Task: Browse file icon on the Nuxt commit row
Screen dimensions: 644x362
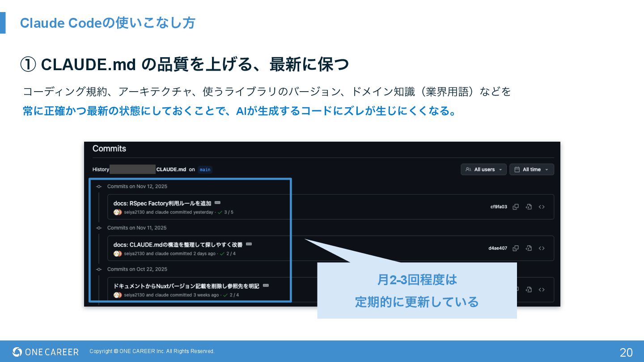Action: point(529,290)
